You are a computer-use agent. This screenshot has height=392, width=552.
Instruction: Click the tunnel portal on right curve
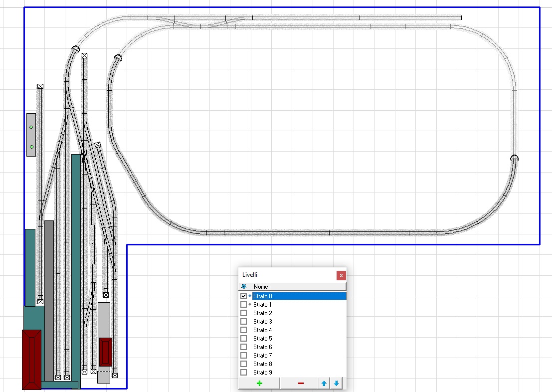click(x=514, y=158)
